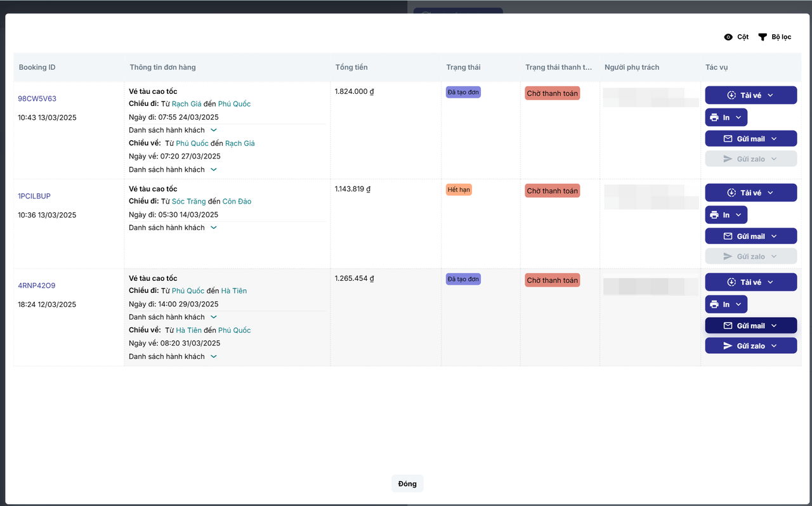Open Gửi mail dropdown for booking 98CW5V63
Viewport: 812px width, 506px height.
pos(751,139)
